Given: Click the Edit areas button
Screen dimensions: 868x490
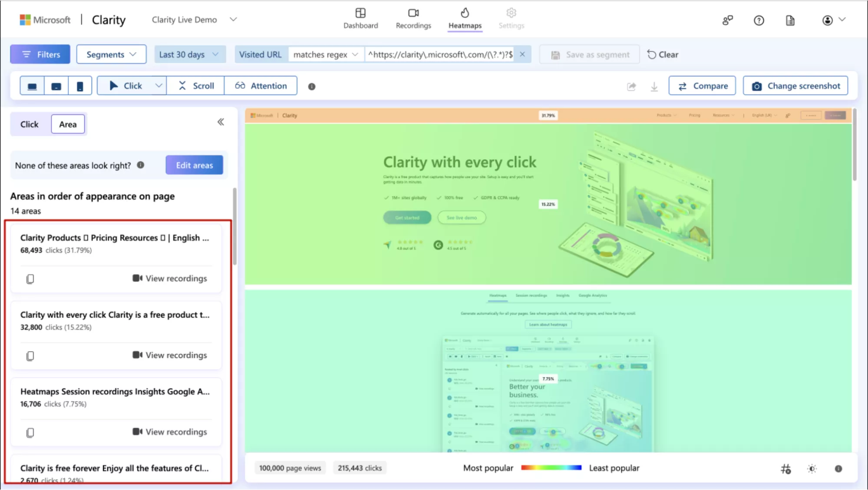Looking at the screenshot, I should point(194,165).
